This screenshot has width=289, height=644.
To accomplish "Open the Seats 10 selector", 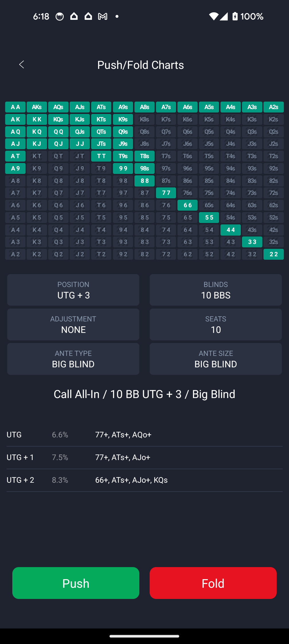I will point(216,324).
